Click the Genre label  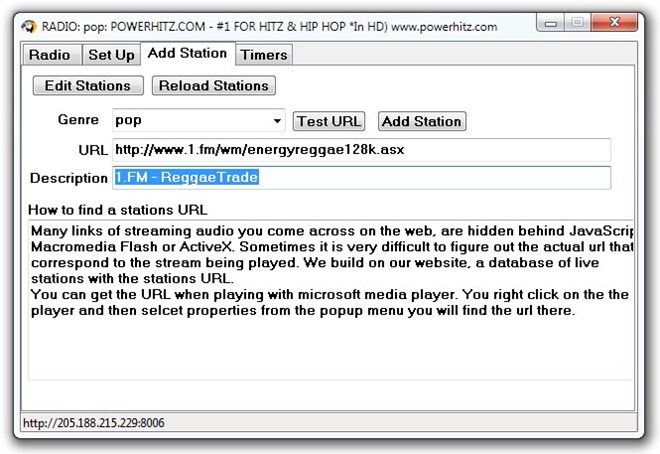(x=78, y=119)
